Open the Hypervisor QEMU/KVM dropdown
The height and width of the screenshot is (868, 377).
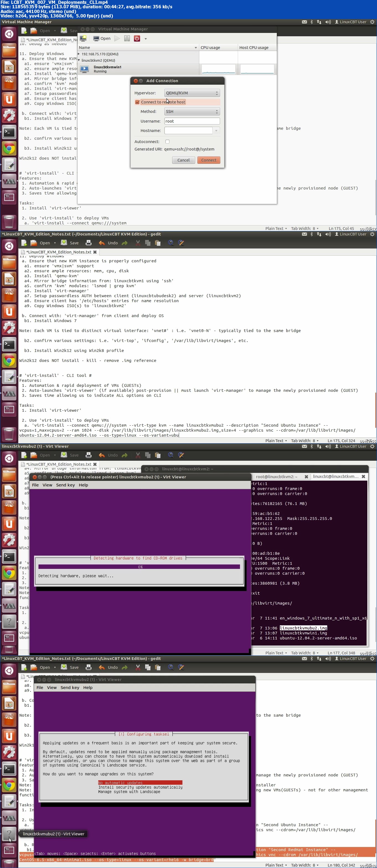[x=192, y=93]
